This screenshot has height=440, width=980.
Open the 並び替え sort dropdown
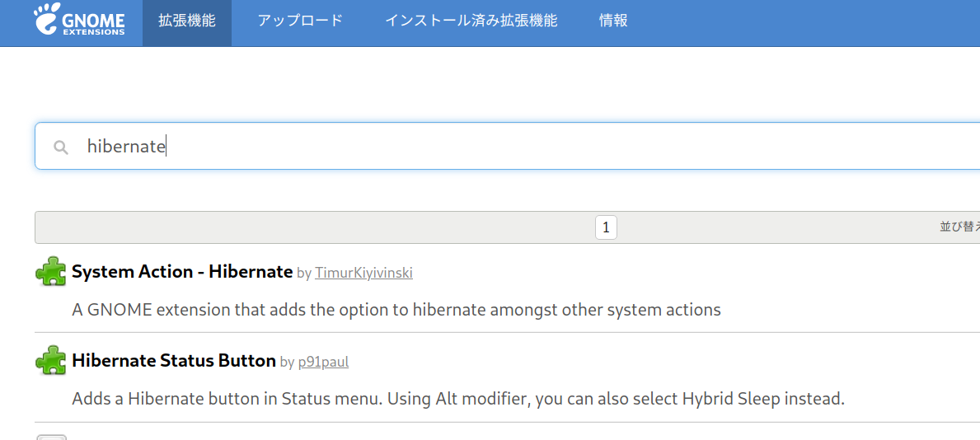[x=959, y=227]
